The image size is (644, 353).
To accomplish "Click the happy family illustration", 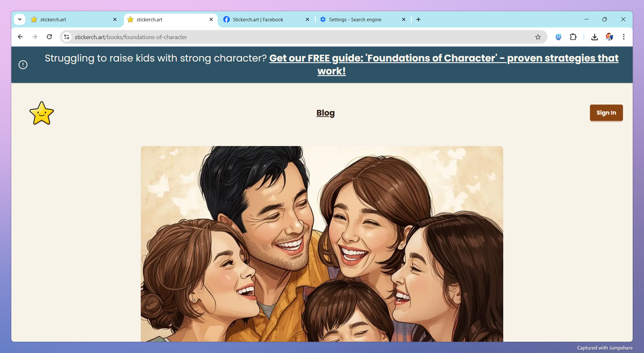I will [x=322, y=243].
